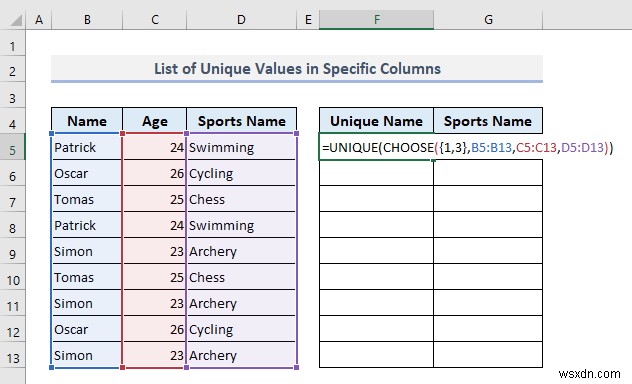
Task: Select column C header
Action: tap(155, 20)
